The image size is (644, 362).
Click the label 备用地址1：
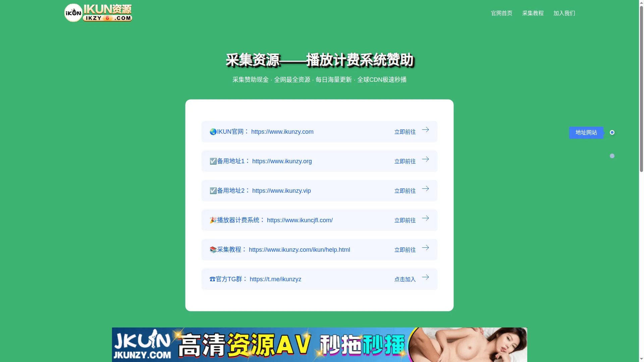coord(234,161)
